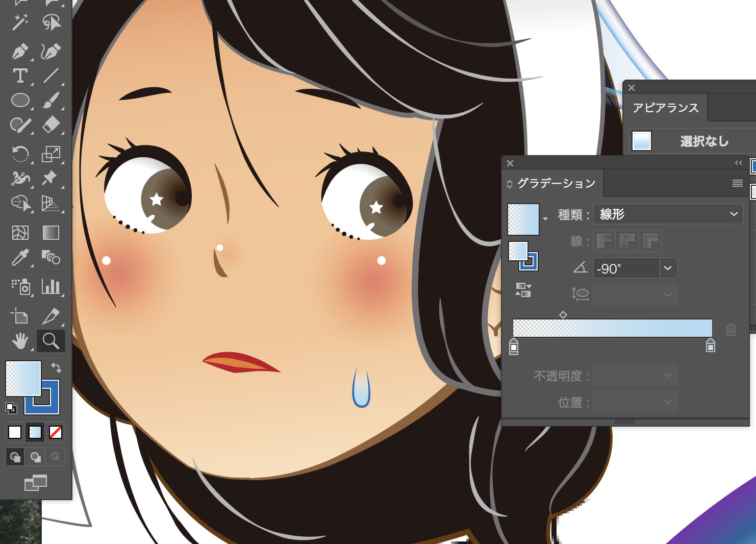
Task: Select fill box in gradient panel
Action: [x=518, y=251]
